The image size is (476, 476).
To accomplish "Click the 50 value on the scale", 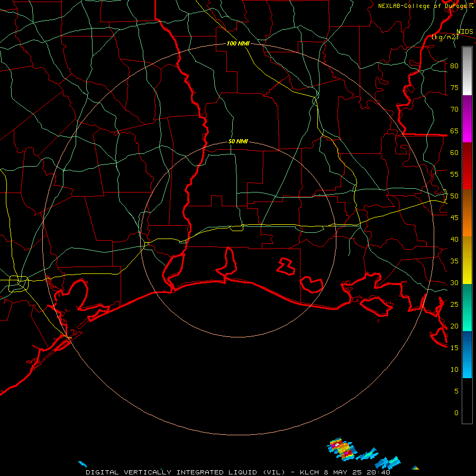I will coord(454,196).
